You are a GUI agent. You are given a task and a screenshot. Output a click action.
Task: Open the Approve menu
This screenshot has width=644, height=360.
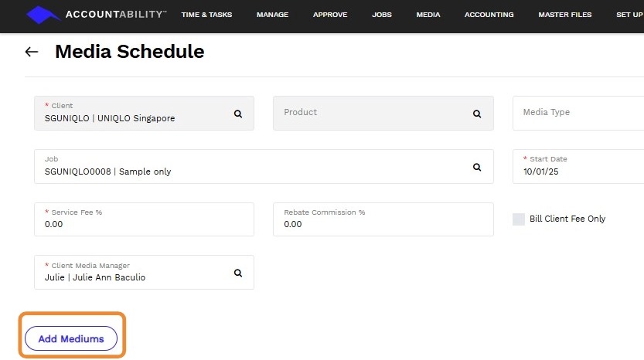pyautogui.click(x=330, y=15)
